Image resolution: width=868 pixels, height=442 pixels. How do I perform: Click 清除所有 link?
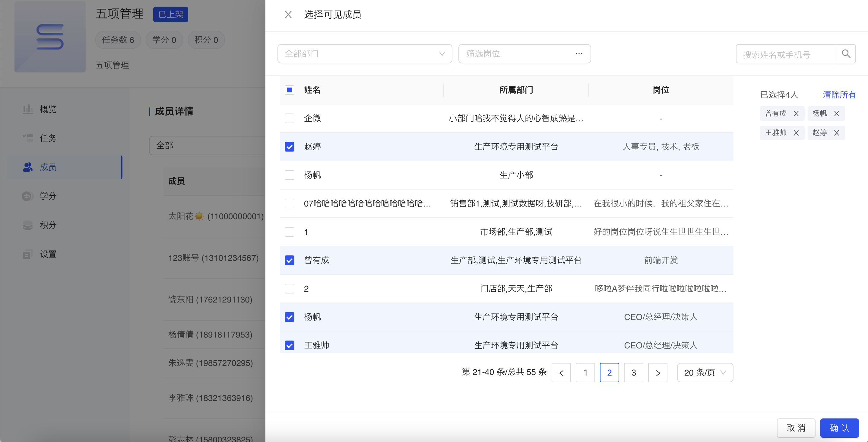click(839, 95)
